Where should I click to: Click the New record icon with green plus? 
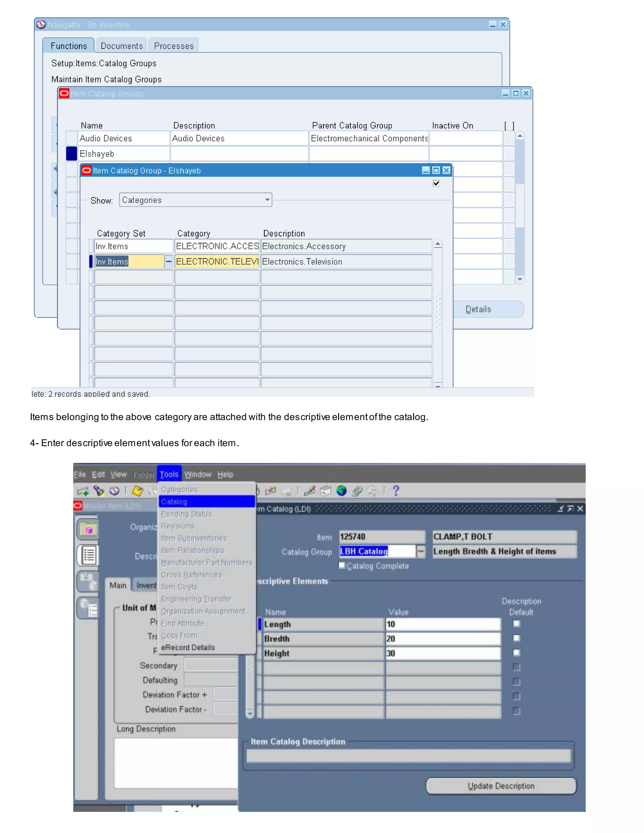click(82, 491)
